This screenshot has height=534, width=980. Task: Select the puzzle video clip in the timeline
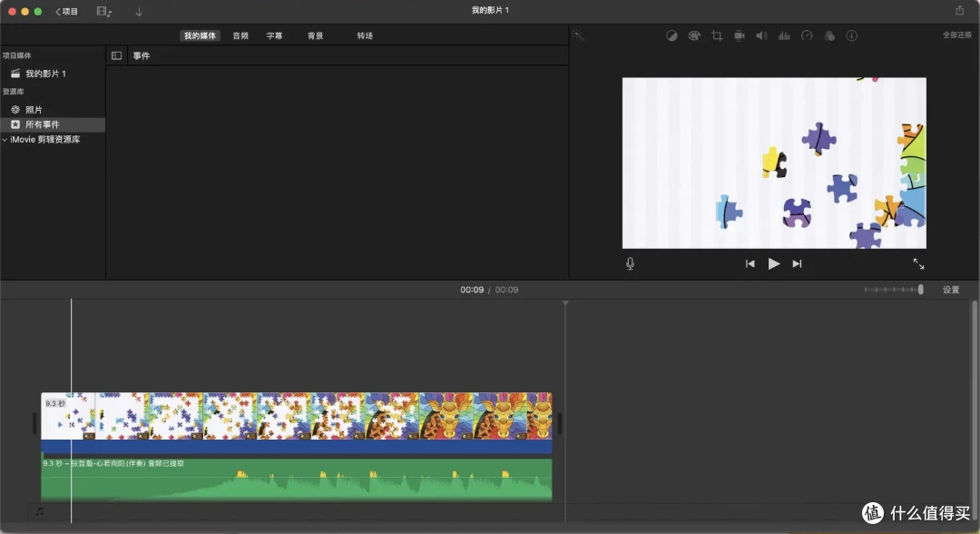296,416
